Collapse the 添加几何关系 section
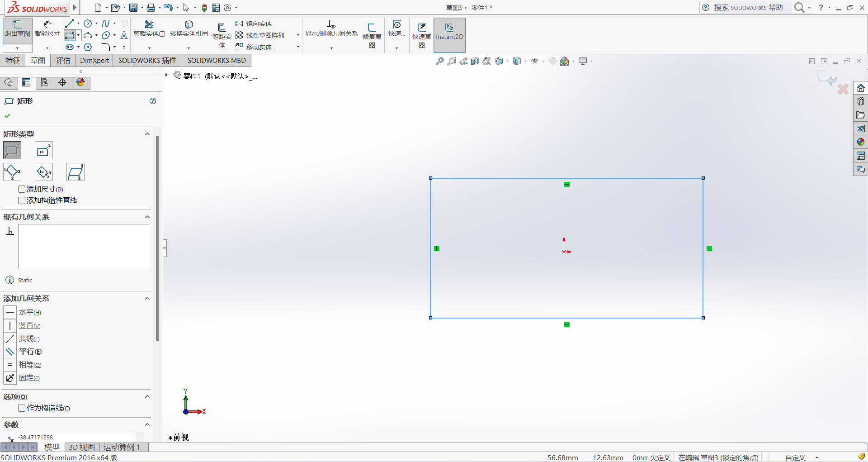The width and height of the screenshot is (868, 462). click(x=147, y=298)
